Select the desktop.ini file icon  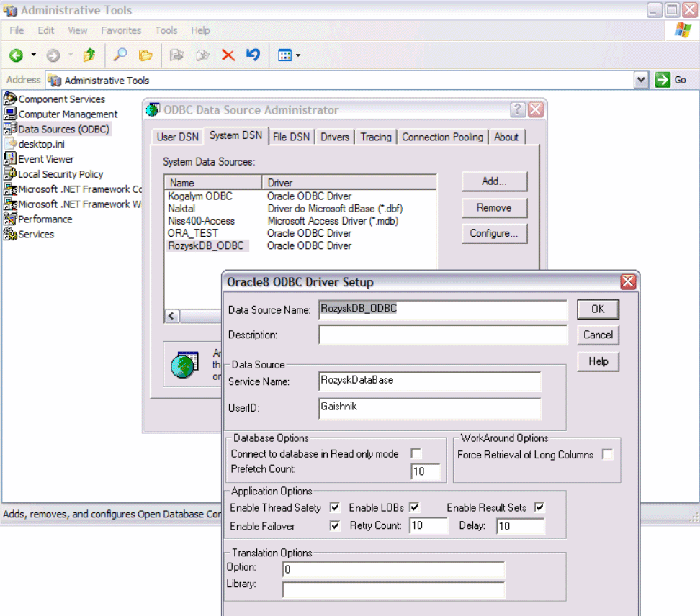[10, 144]
